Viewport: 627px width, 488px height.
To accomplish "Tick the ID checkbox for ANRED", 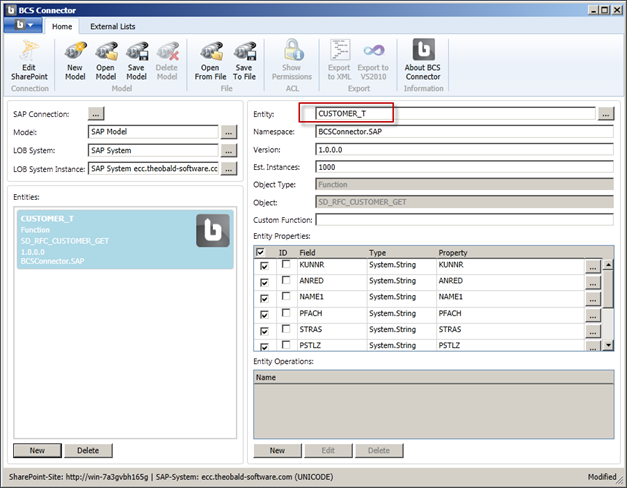I will pyautogui.click(x=283, y=283).
